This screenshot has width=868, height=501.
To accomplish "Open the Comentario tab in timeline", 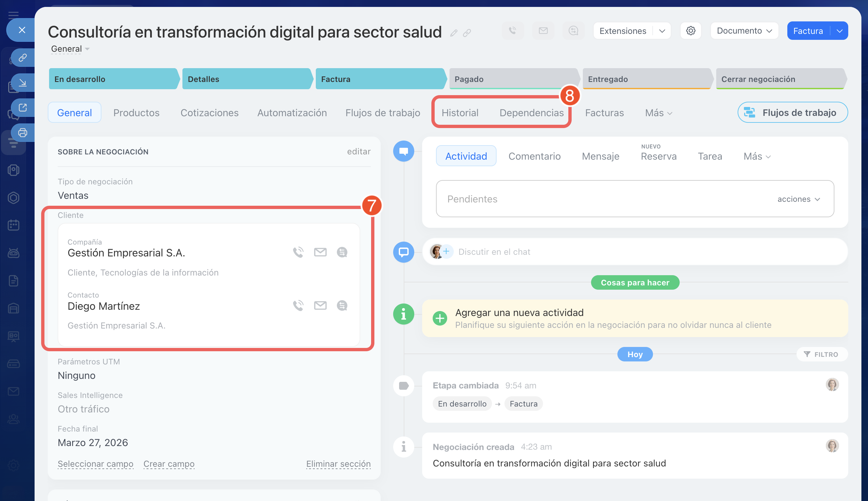I will click(534, 156).
